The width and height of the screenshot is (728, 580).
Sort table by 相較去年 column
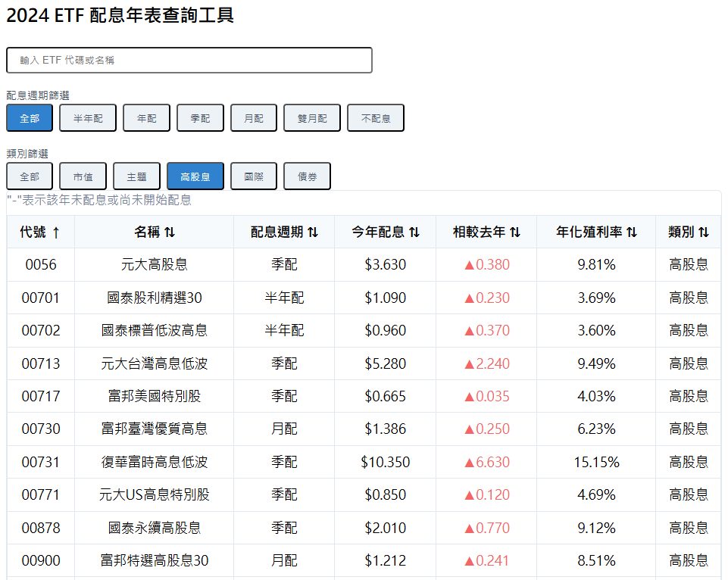click(x=486, y=232)
